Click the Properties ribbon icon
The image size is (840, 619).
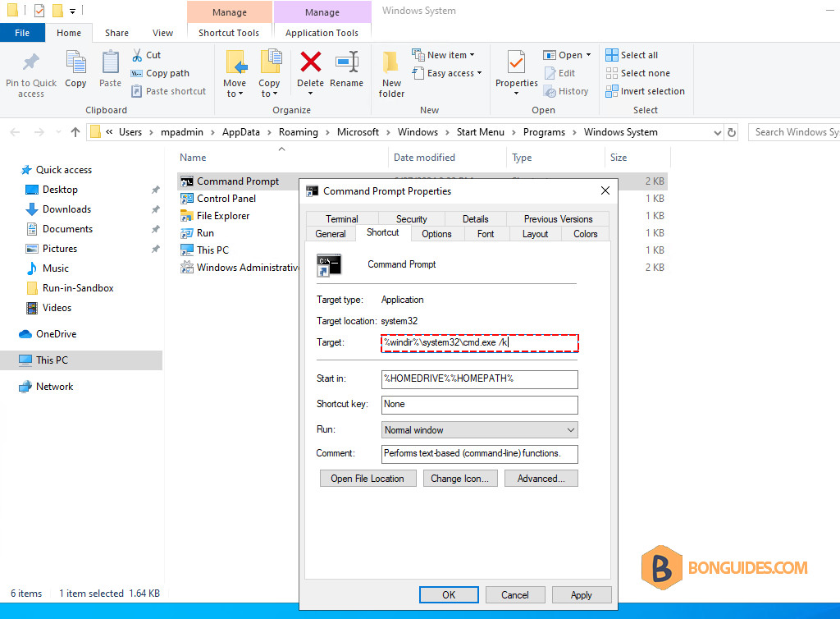[517, 62]
